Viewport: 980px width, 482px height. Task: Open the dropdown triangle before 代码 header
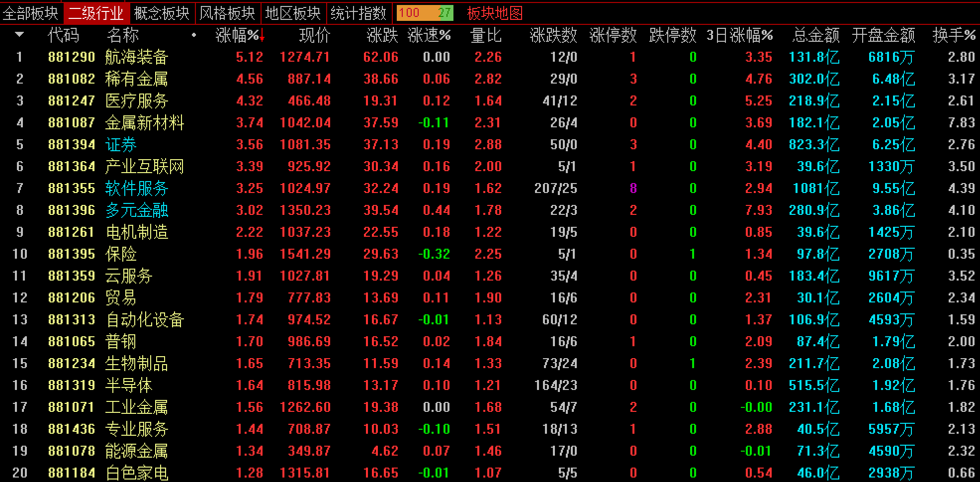[19, 35]
